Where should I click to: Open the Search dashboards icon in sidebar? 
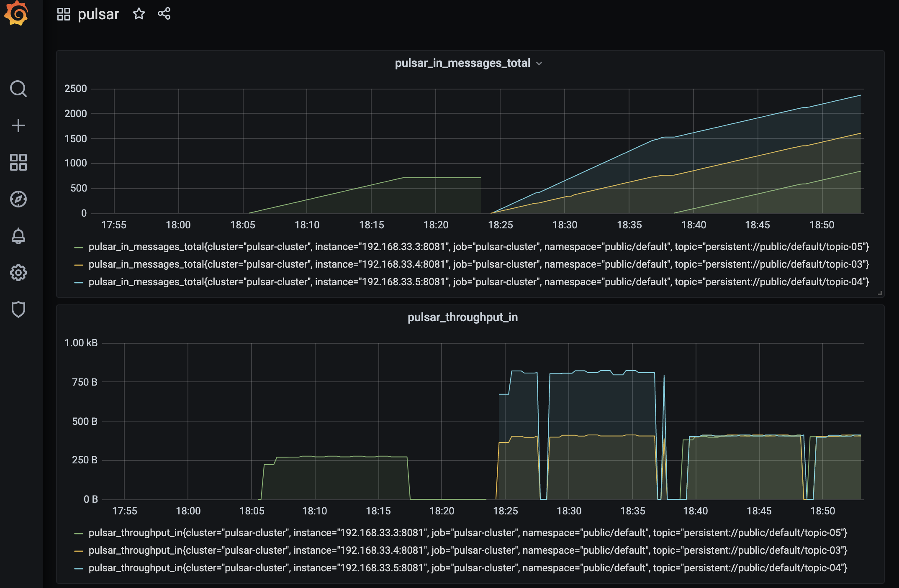pyautogui.click(x=18, y=89)
